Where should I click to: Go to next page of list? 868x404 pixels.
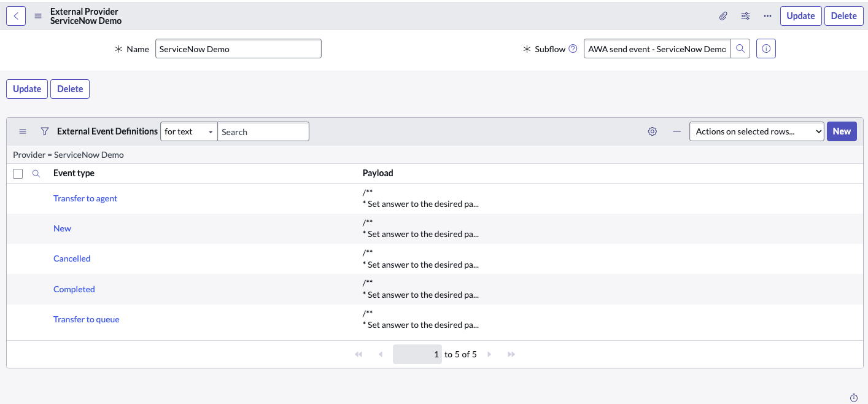[489, 354]
